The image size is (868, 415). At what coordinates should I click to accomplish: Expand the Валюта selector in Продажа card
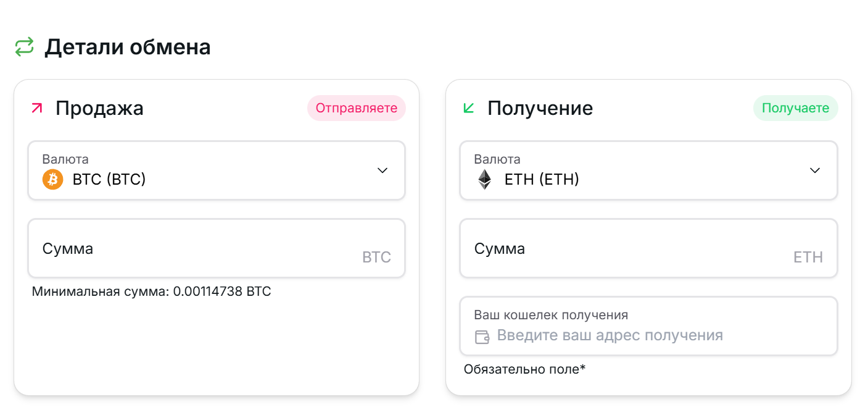[216, 170]
